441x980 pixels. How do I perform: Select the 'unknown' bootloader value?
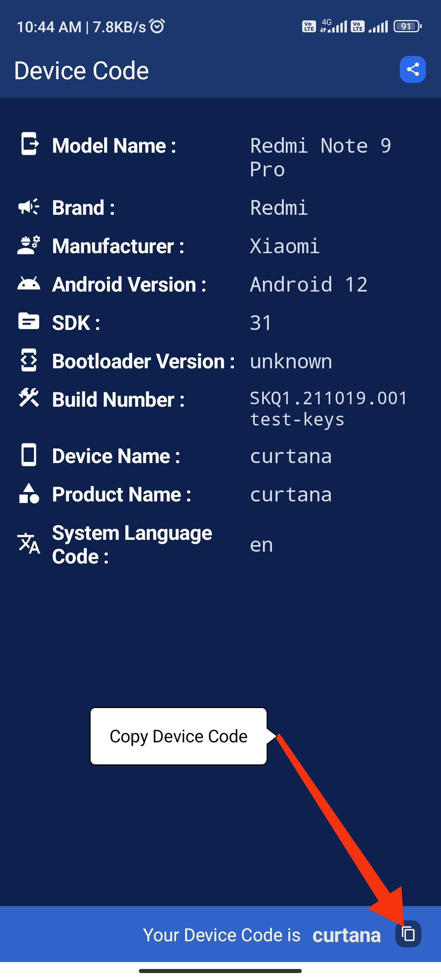point(291,361)
